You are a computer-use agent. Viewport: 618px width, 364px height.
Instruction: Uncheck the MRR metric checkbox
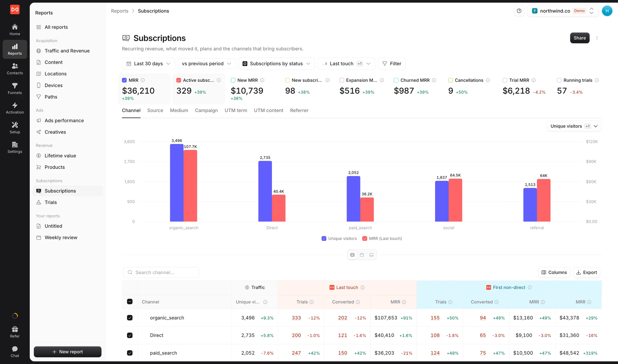[x=124, y=80]
